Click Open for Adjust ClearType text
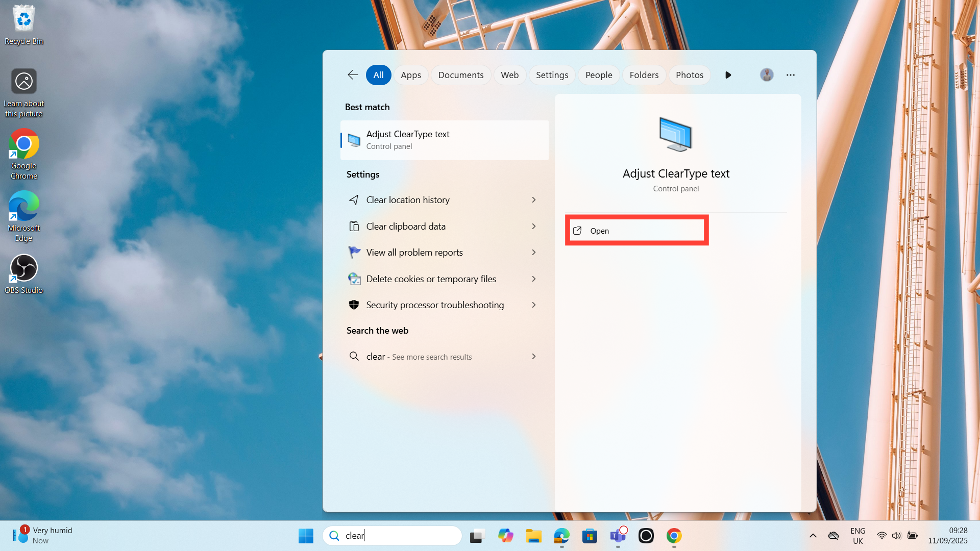 click(636, 231)
